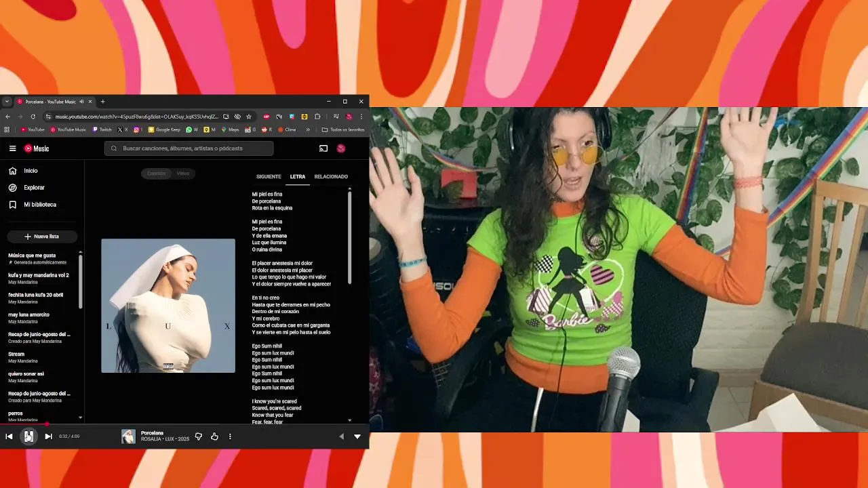This screenshot has width=868, height=488.
Task: Collapse the player page with the down arrow
Action: tap(357, 436)
